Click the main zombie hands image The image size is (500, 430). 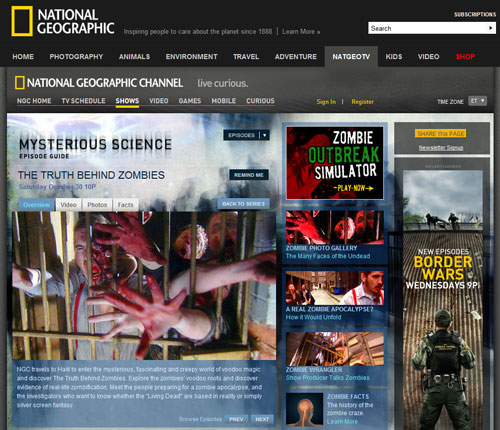click(144, 286)
